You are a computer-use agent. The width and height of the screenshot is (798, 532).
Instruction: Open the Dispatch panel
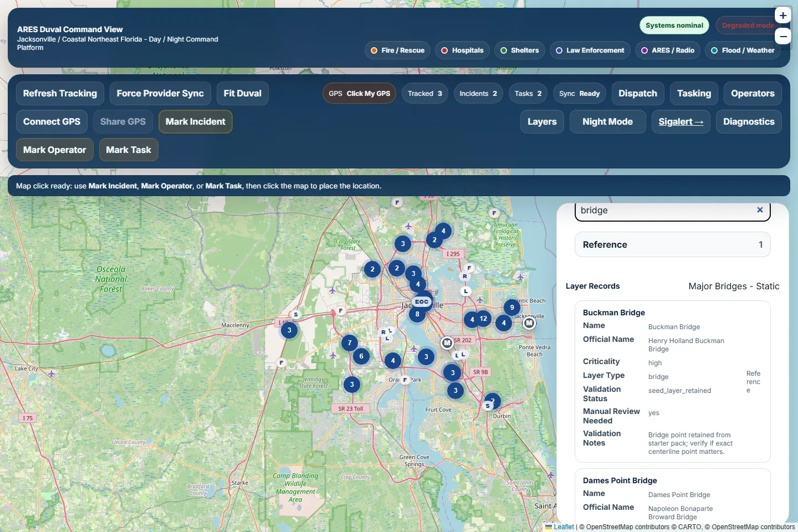(638, 94)
